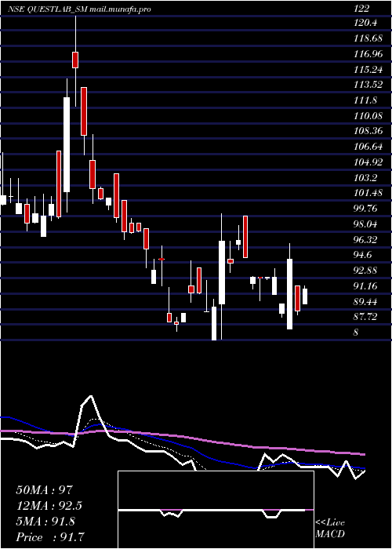Click the red candle at the chart peak
392x549 pixels.
click(75, 60)
